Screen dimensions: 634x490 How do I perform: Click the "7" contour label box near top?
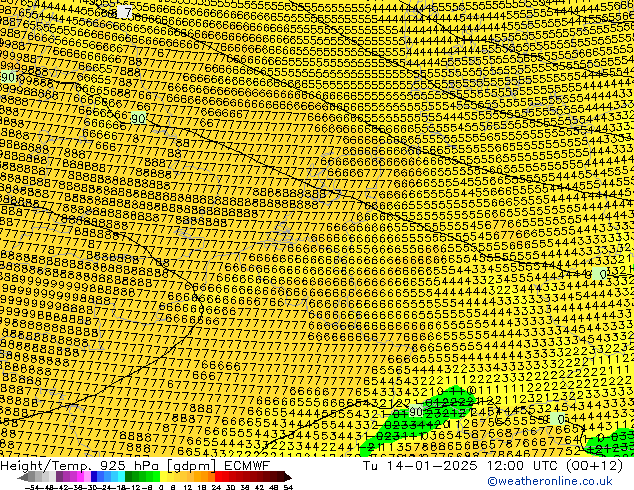(125, 12)
